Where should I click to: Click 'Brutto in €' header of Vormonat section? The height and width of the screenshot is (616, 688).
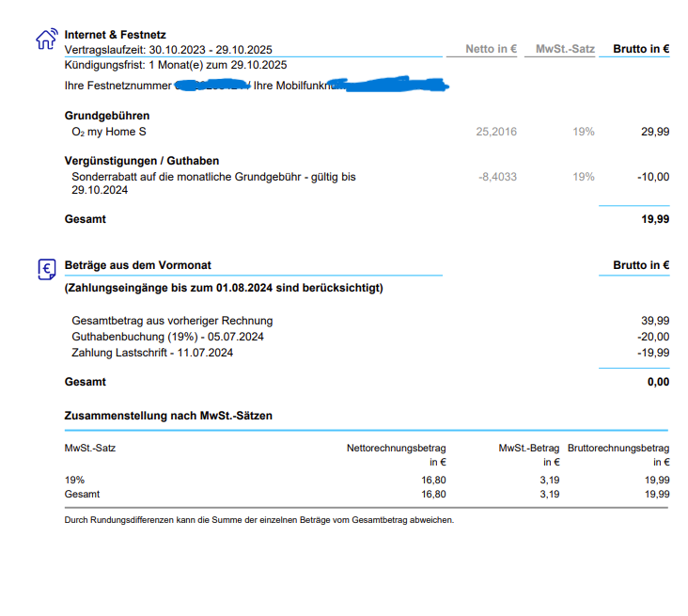click(x=641, y=265)
